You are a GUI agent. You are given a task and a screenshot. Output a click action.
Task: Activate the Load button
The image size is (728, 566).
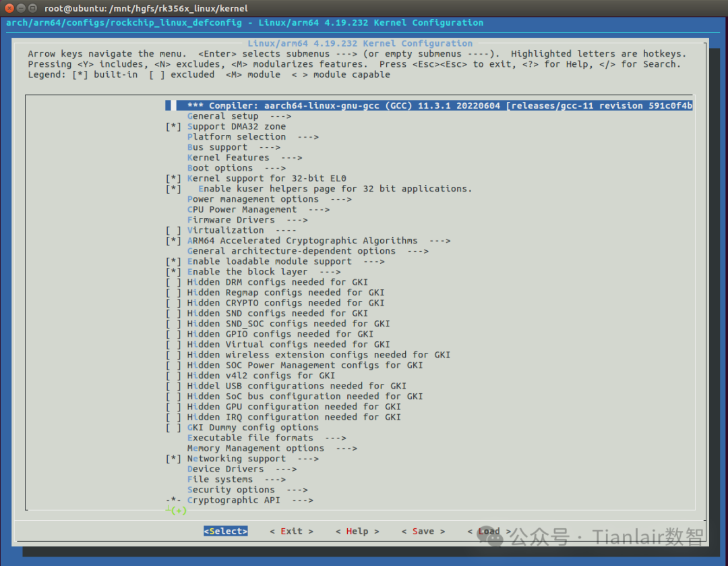(488, 531)
